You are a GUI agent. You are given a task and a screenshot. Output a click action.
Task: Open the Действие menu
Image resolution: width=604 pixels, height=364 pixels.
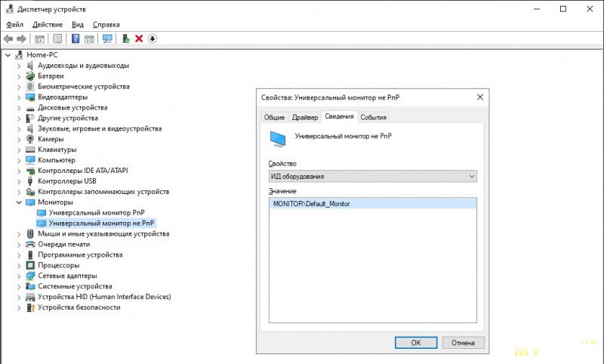48,25
